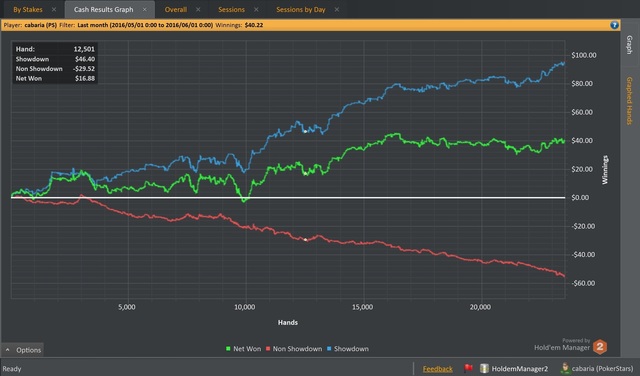Close the By Stakes tab
Image resolution: width=640 pixels, height=376 pixels.
(54, 9)
